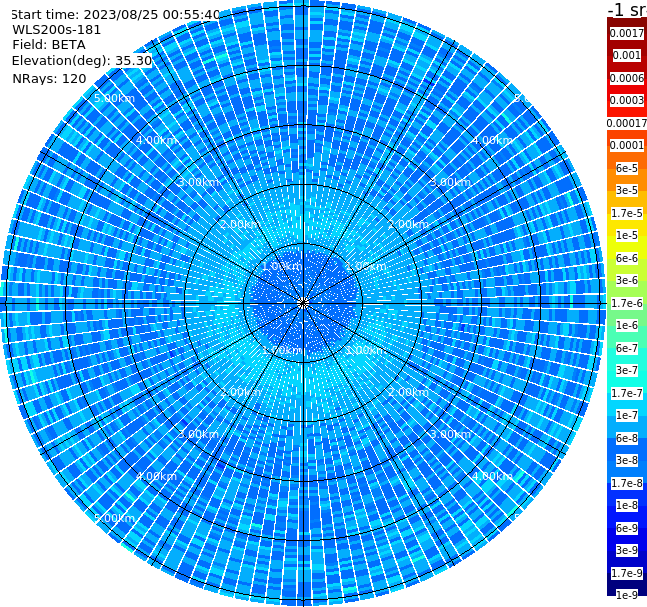647x607 pixels.
Task: Select the 3e-6 colorbar label
Action: click(627, 280)
